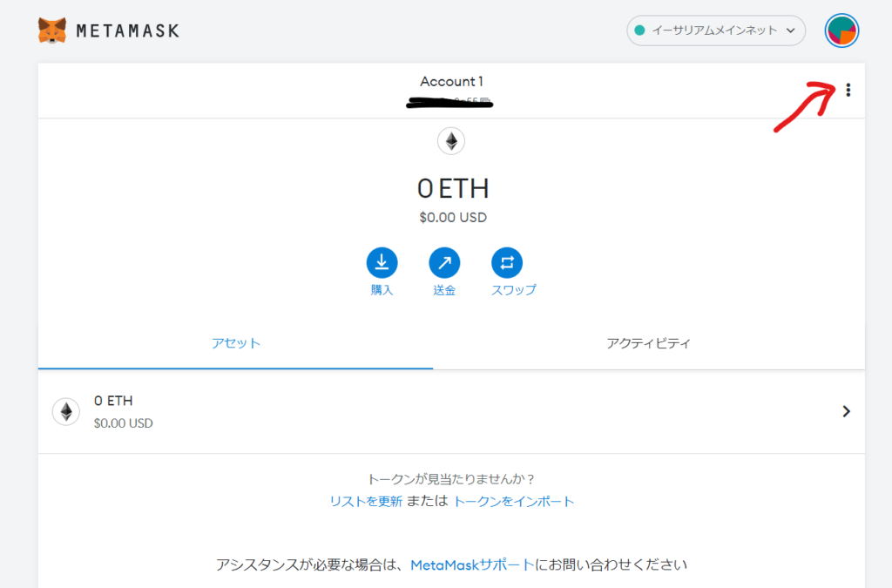Click the MetaMask fox logo
This screenshot has height=588, width=892.
52,30
